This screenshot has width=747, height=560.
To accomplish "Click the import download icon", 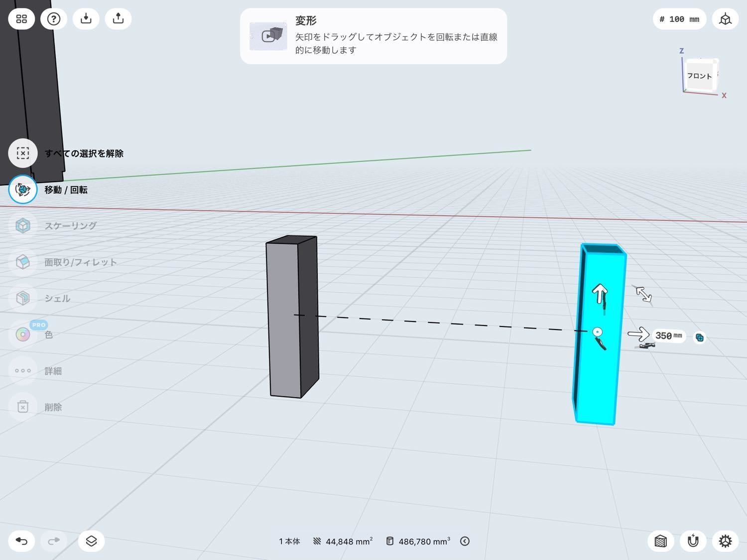I will click(86, 19).
